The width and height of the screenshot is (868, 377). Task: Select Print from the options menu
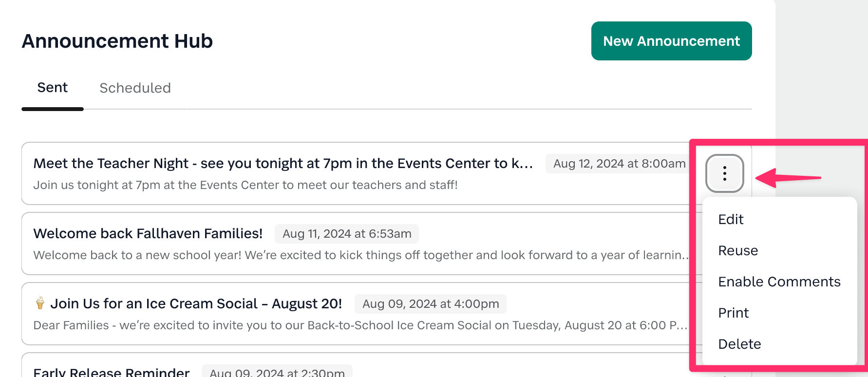pyautogui.click(x=733, y=313)
